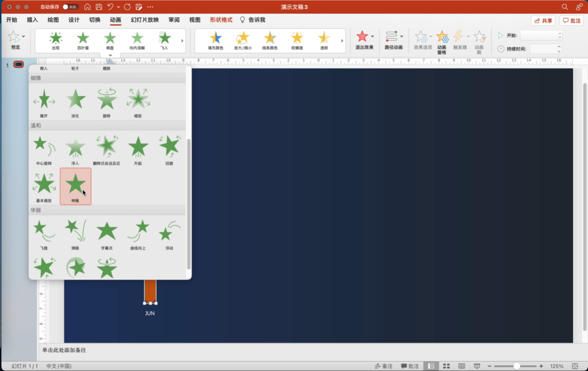Click the zoom out minus button

489,366
